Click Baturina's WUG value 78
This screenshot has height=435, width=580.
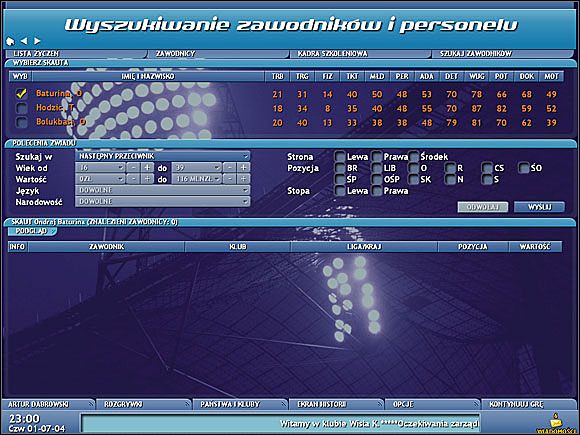[476, 94]
